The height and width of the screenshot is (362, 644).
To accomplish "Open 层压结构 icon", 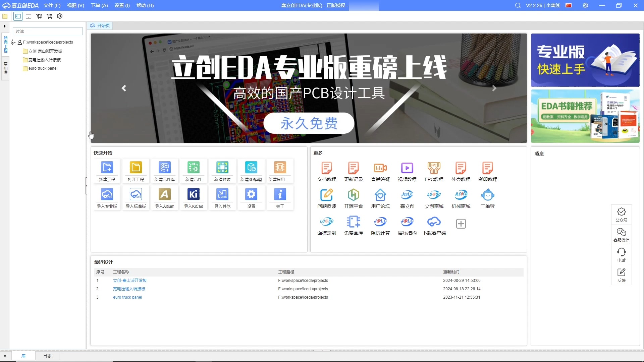I will 407,222.
